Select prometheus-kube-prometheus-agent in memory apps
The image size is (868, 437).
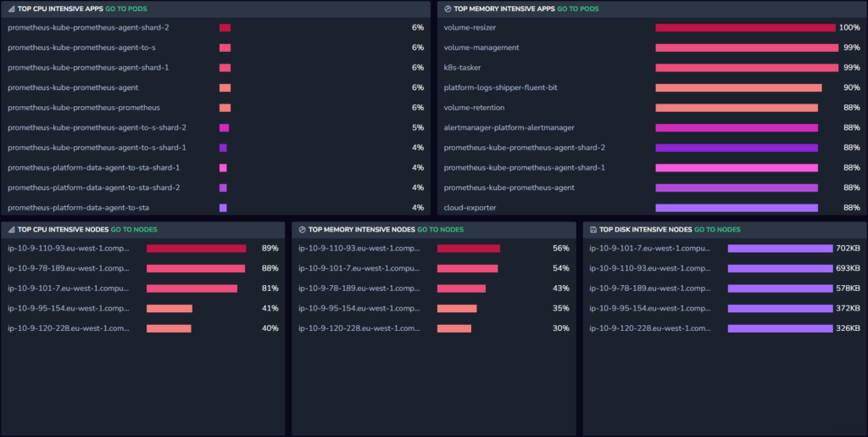click(x=509, y=188)
